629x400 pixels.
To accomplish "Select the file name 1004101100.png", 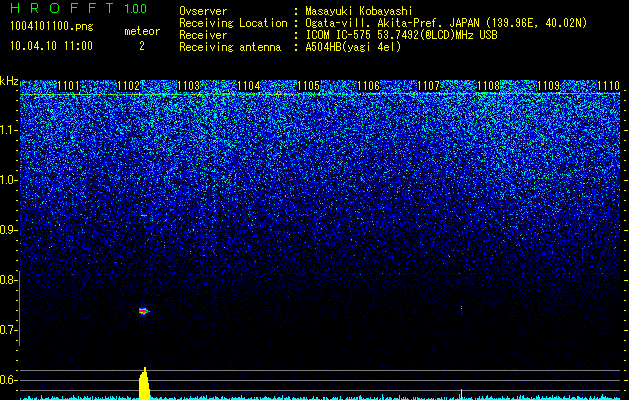I will pyautogui.click(x=52, y=27).
